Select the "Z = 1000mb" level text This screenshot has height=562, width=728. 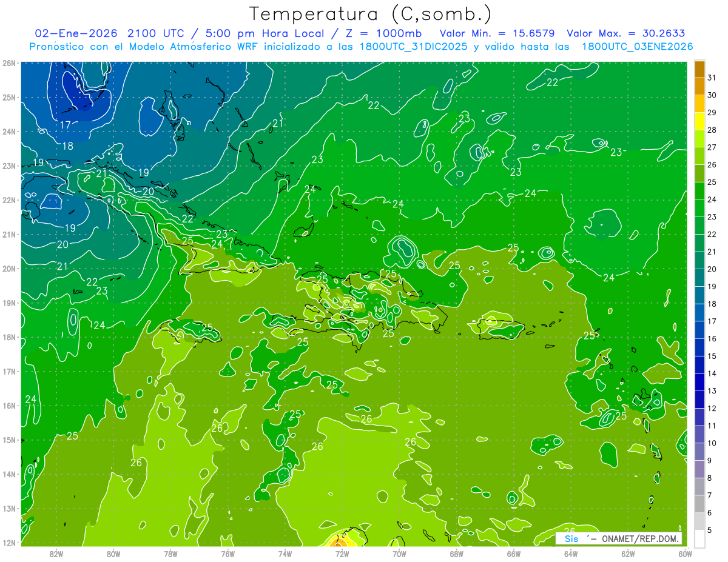pos(384,33)
